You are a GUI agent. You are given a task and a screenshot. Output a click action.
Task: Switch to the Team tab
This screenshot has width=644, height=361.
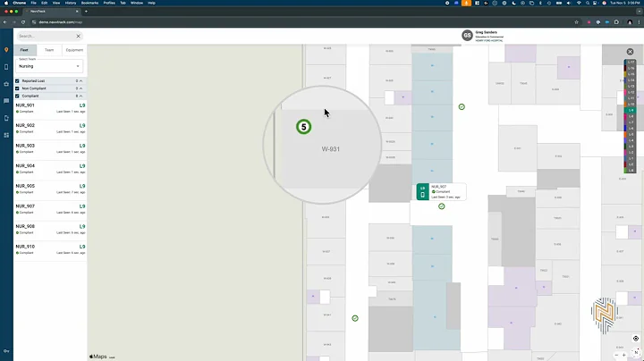pyautogui.click(x=49, y=50)
